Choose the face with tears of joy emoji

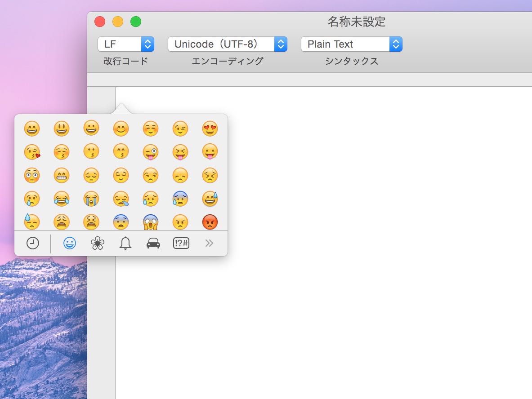(62, 199)
